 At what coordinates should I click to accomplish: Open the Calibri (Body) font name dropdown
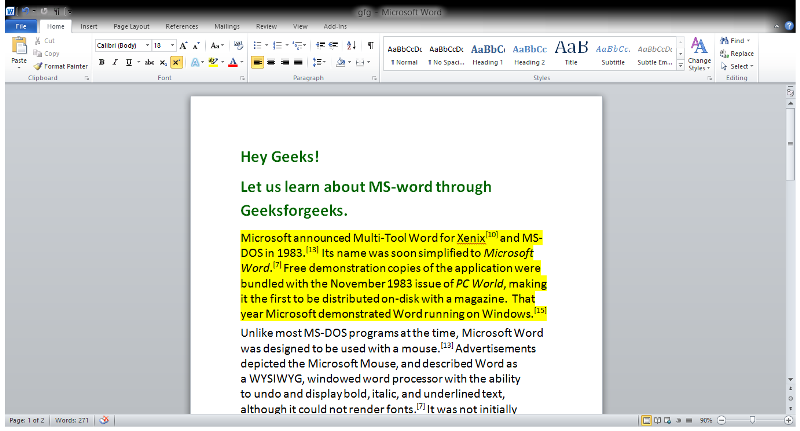147,45
